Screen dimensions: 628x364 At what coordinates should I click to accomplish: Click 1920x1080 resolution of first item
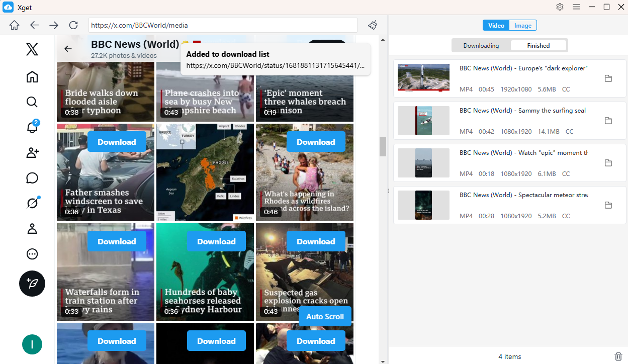pyautogui.click(x=516, y=89)
